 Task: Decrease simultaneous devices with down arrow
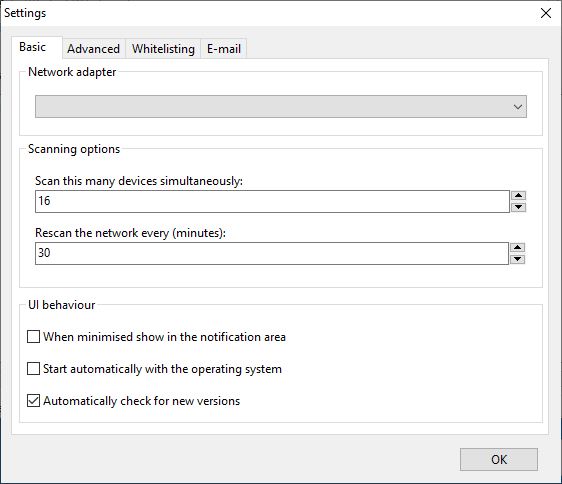[x=519, y=207]
